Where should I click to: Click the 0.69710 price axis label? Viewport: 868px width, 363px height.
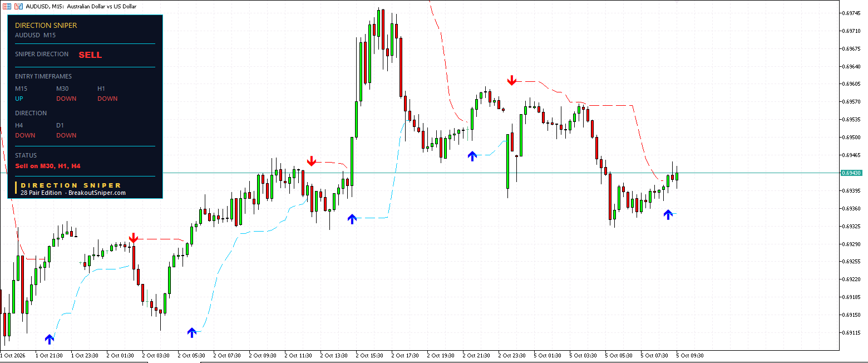[852, 31]
